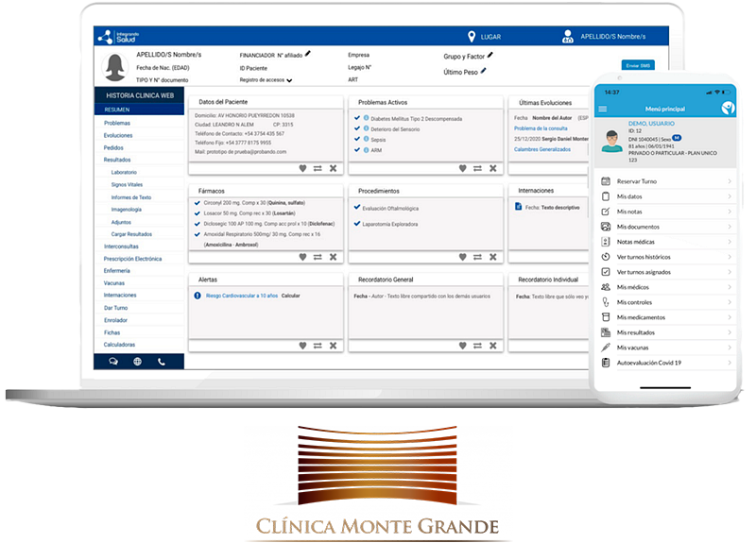Toggle Evaluación Oftalmológica checkmark
This screenshot has width=756, height=560.
356,208
